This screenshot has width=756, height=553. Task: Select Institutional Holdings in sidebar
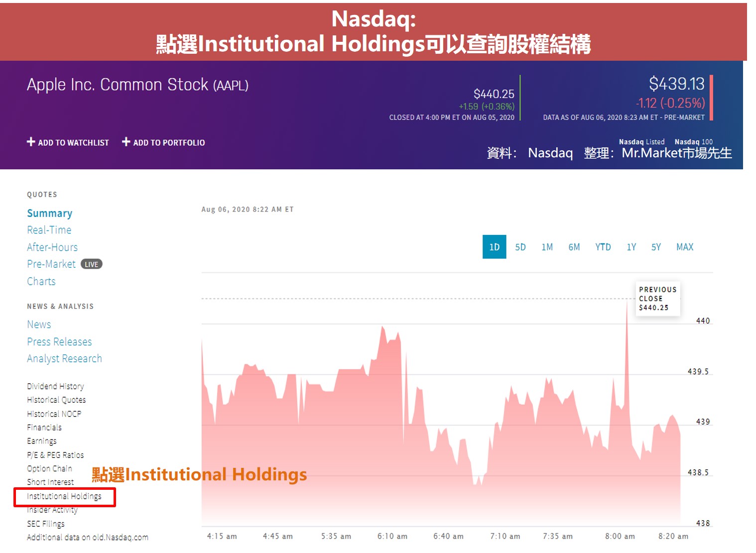(64, 496)
